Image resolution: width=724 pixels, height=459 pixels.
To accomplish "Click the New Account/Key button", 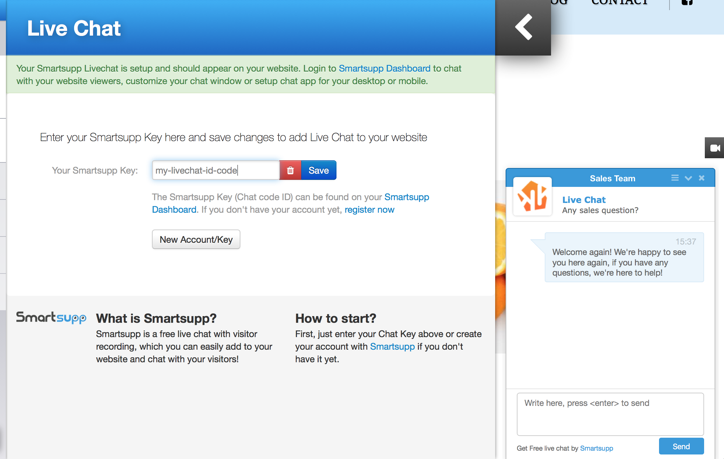I will pyautogui.click(x=196, y=240).
